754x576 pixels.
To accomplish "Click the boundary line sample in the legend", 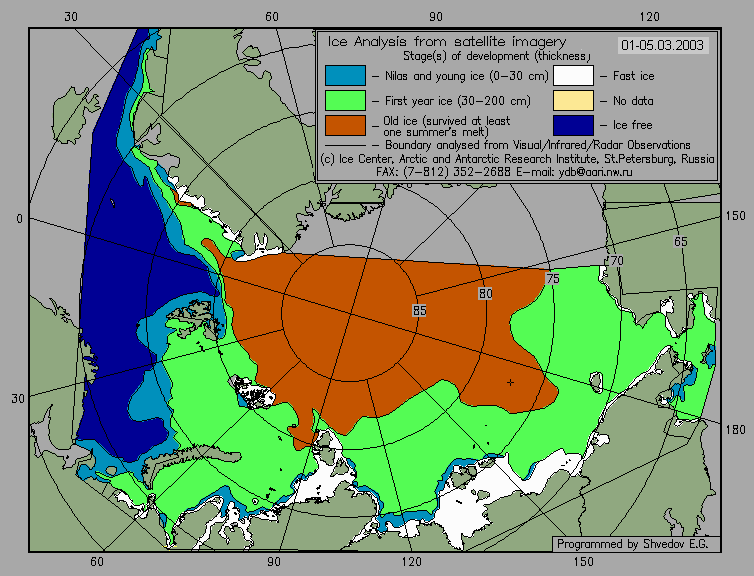I will tap(345, 146).
